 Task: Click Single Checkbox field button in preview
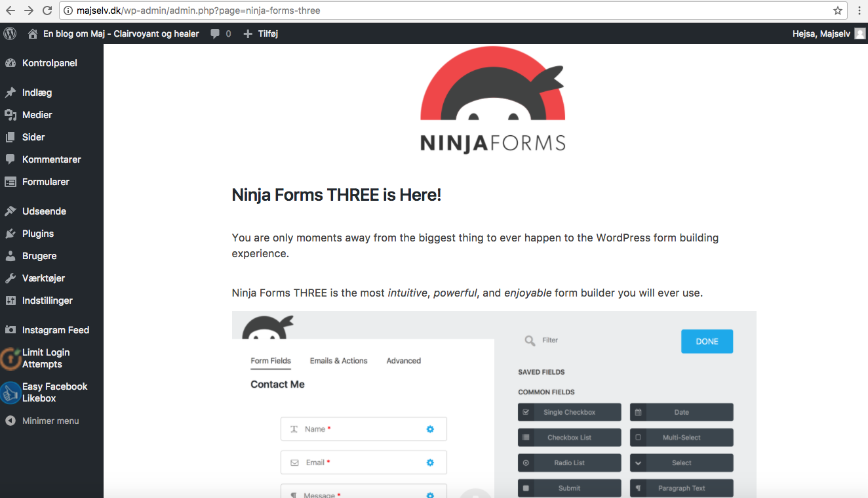tap(569, 412)
